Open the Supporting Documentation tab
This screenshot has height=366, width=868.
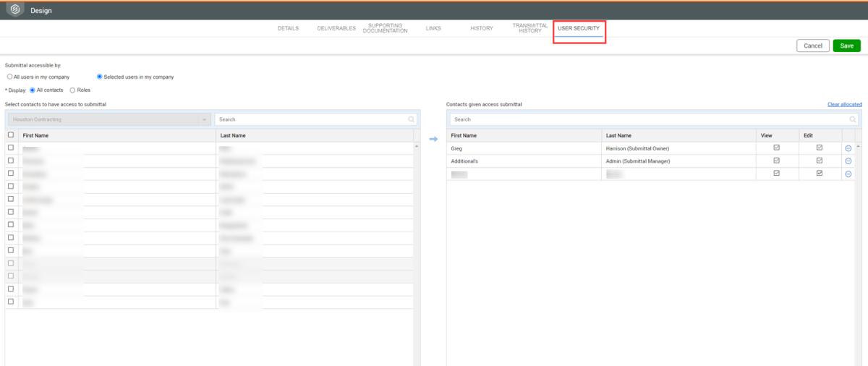coord(385,28)
